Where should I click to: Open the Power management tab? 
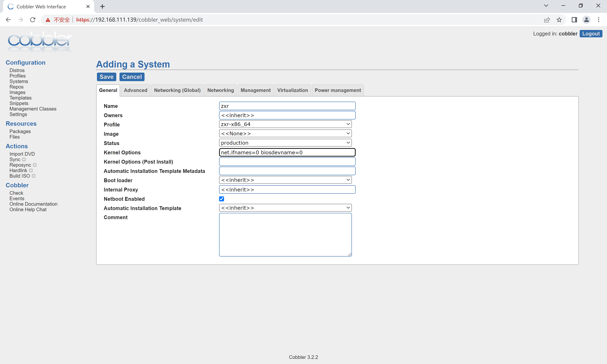point(338,90)
